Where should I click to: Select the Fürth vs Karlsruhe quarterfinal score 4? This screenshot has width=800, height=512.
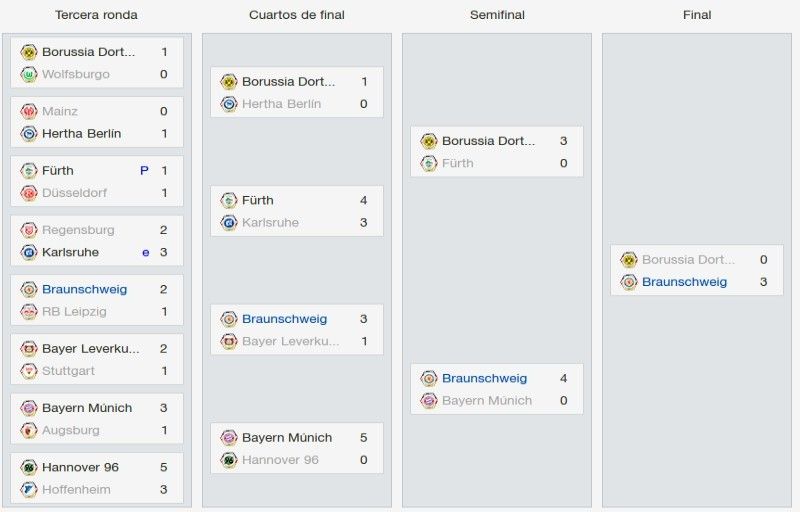point(363,200)
